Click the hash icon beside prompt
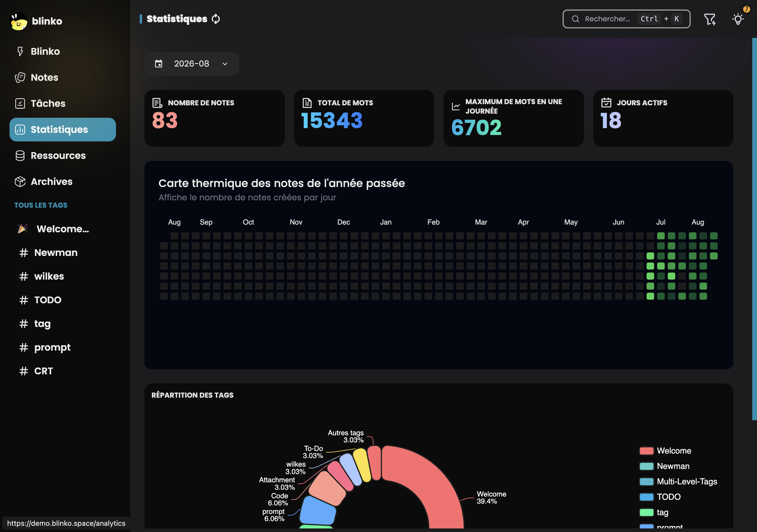The image size is (757, 532). point(24,347)
